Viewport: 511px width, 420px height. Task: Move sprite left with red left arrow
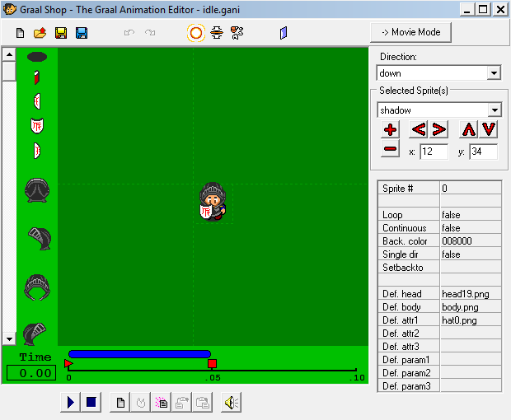(x=419, y=129)
